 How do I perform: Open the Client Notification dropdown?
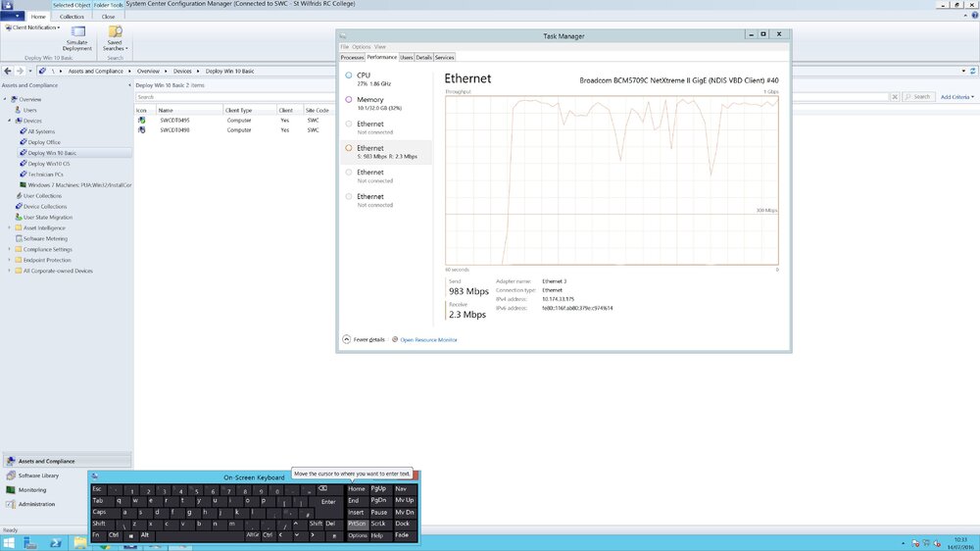pyautogui.click(x=33, y=27)
